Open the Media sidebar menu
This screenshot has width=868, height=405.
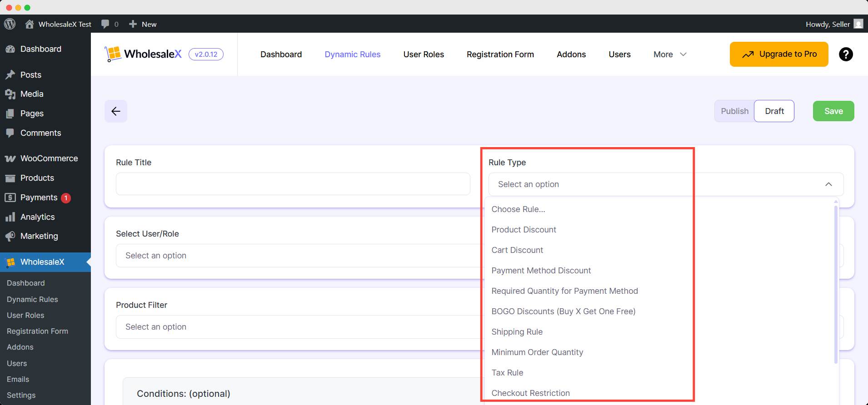tap(45, 94)
